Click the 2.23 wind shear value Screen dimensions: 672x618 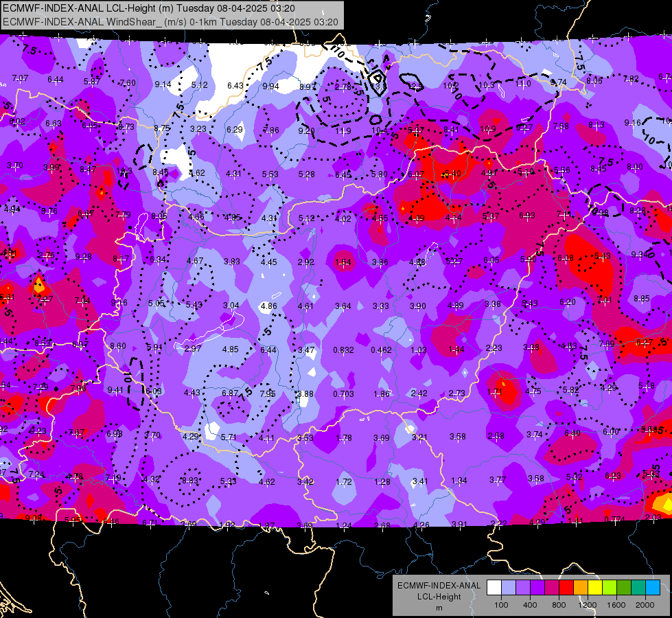point(494,348)
